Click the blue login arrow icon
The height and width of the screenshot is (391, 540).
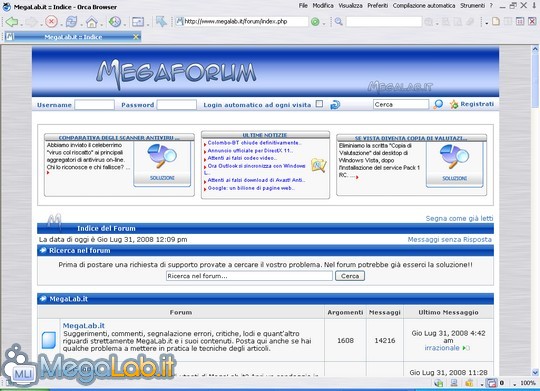[335, 104]
